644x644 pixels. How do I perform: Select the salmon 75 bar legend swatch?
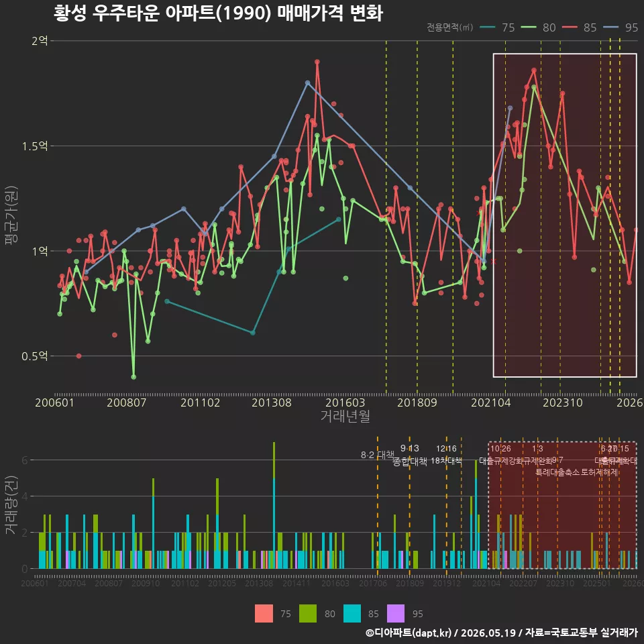[x=264, y=614]
